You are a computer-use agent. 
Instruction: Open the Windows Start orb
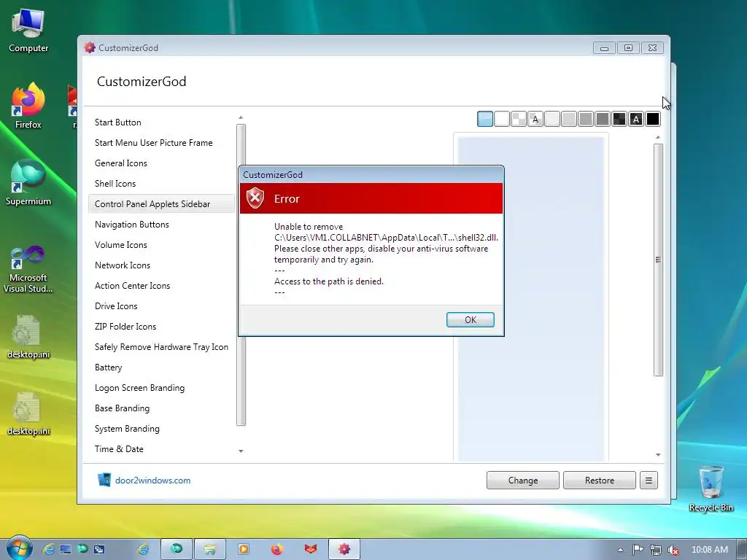click(18, 548)
